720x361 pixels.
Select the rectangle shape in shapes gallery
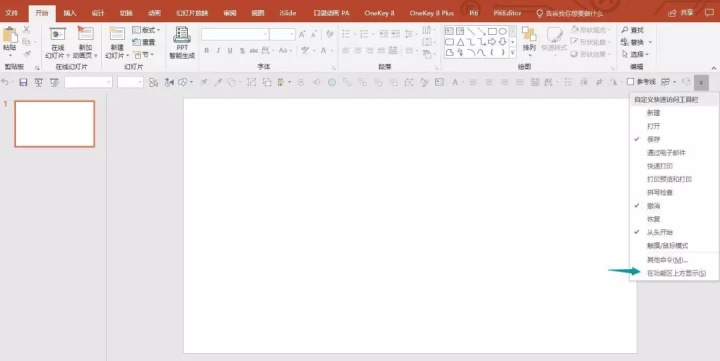(x=492, y=31)
